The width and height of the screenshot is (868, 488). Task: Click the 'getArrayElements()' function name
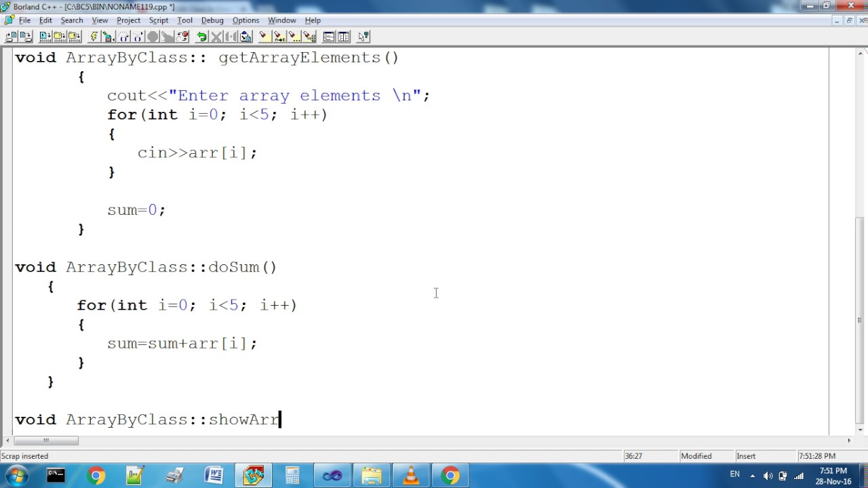(x=309, y=58)
